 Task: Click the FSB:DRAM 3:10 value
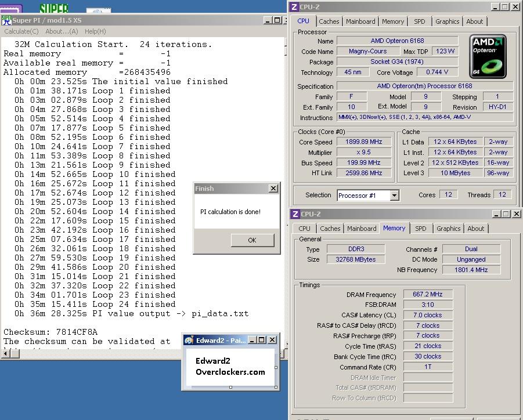[428, 305]
